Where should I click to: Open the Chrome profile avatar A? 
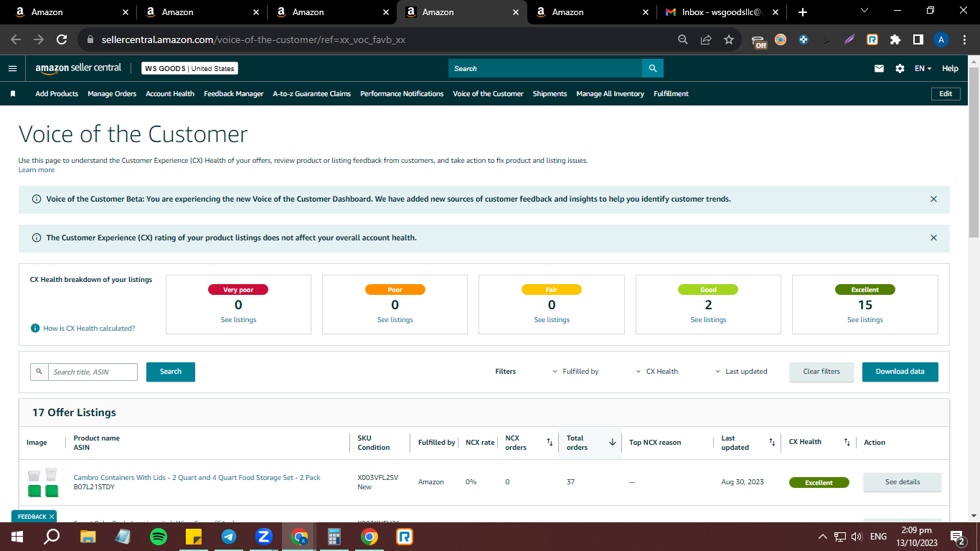(x=941, y=39)
